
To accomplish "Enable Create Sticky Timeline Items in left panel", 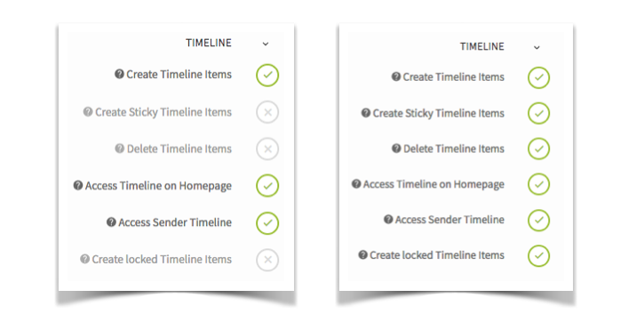I will pos(267,112).
